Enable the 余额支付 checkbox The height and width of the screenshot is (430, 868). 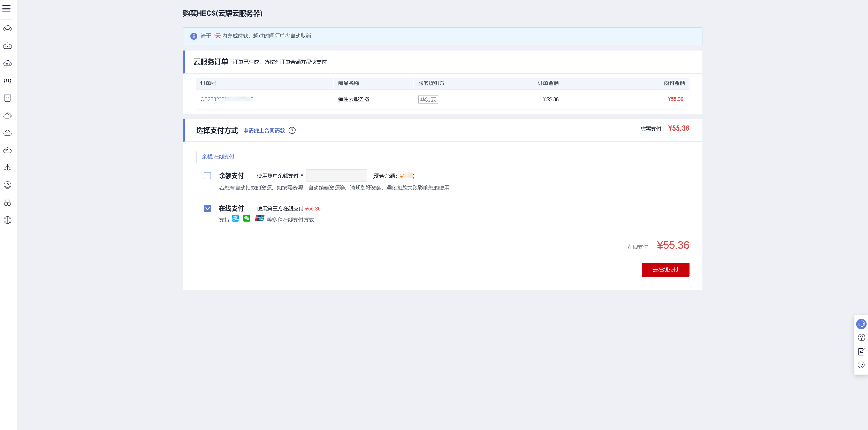(x=207, y=176)
